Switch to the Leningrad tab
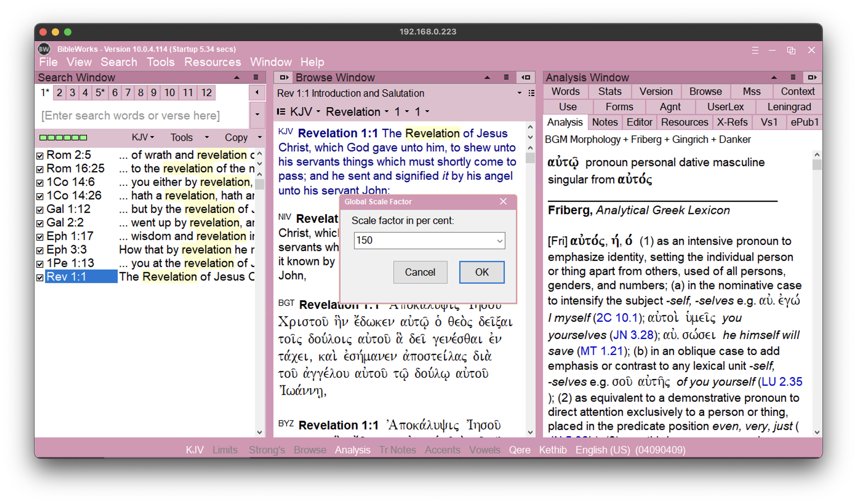Viewport: 857px width, 504px height. click(789, 107)
